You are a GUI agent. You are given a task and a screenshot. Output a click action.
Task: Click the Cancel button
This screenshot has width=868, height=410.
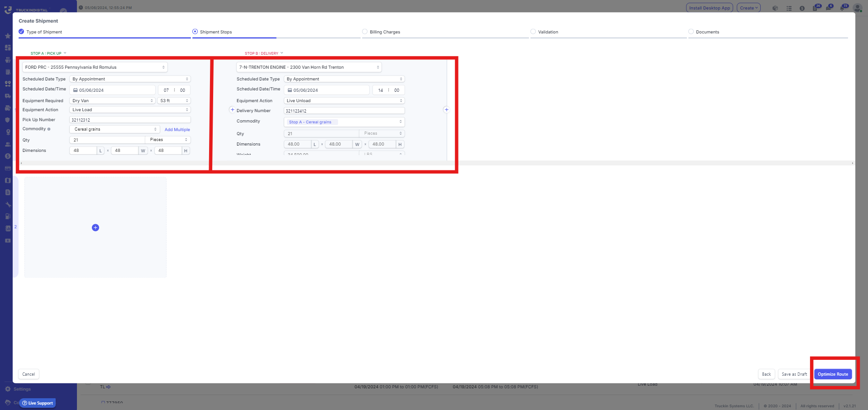tap(29, 374)
